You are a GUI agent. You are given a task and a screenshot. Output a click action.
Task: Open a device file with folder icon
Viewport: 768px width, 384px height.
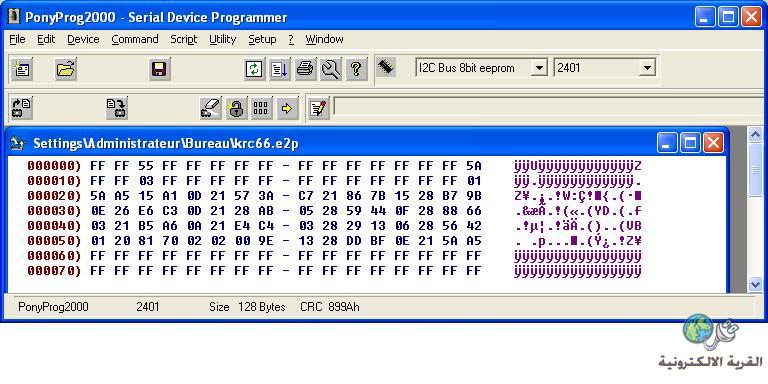click(66, 69)
